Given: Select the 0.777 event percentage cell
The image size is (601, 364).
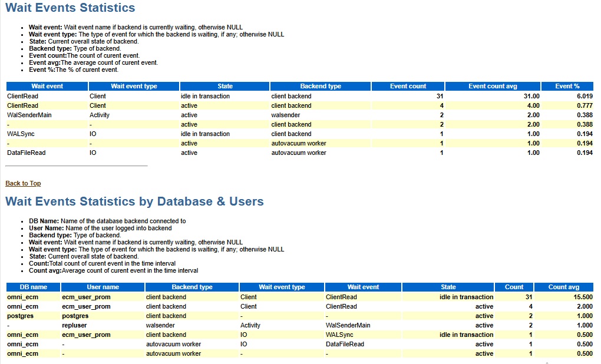Looking at the screenshot, I should (x=584, y=105).
